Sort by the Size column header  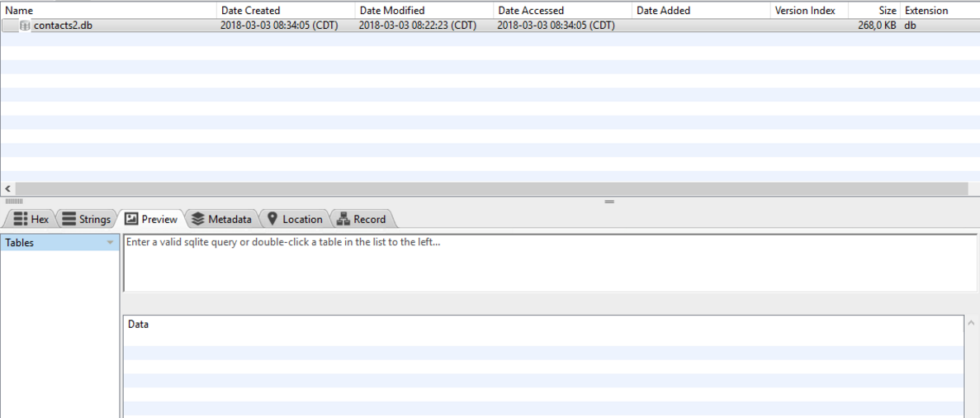click(x=874, y=11)
